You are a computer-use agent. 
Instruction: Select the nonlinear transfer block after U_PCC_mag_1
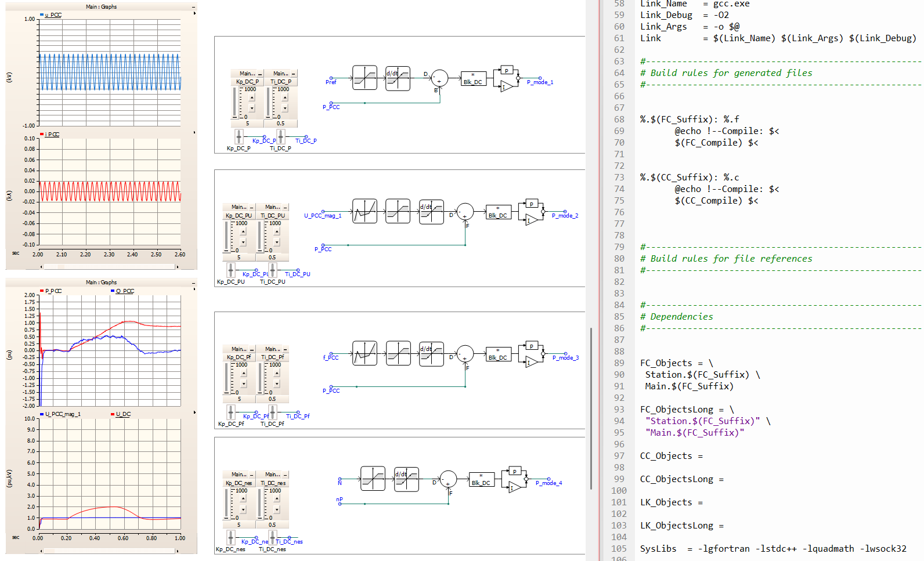[364, 211]
